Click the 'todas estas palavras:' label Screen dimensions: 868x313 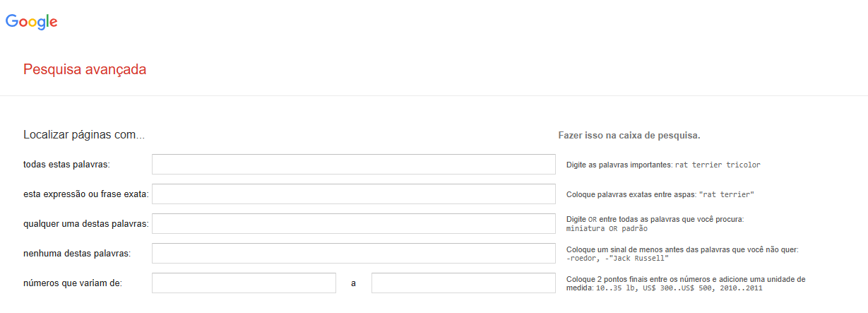pos(67,165)
